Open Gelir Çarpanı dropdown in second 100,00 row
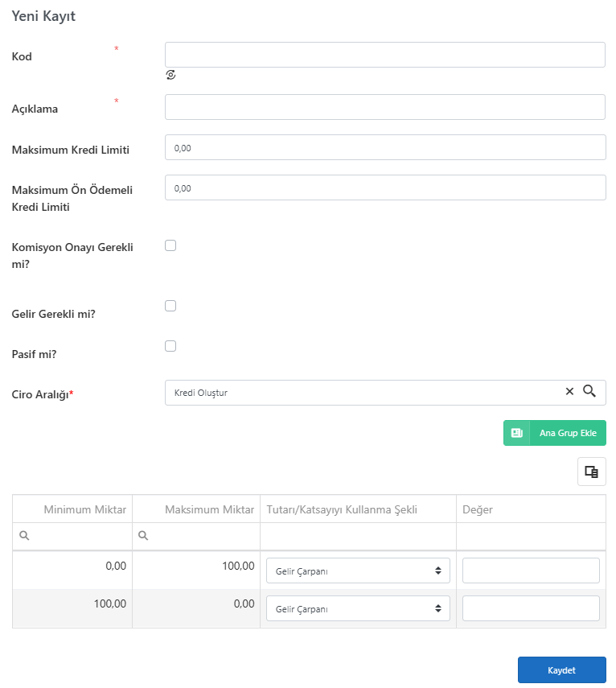Screen dimensions: 616x688 coord(358,608)
